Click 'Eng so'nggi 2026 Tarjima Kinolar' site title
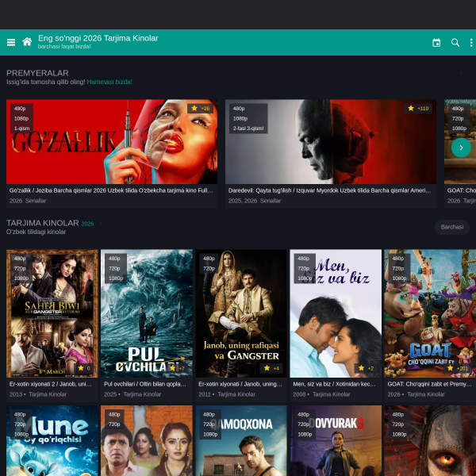Screen dimensions: 476x476 pos(98,38)
